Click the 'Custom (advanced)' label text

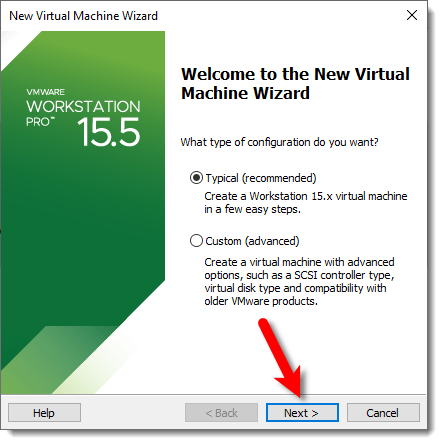252,241
